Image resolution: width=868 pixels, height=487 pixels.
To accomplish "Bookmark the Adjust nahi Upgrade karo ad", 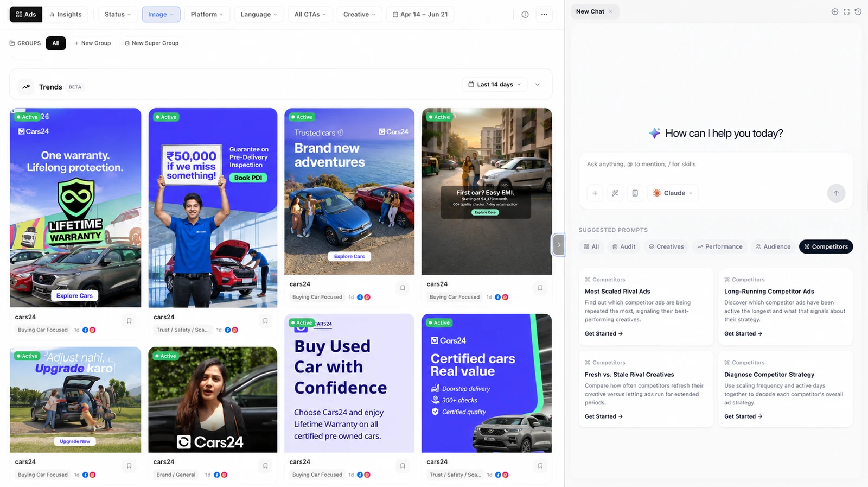I will (x=129, y=466).
